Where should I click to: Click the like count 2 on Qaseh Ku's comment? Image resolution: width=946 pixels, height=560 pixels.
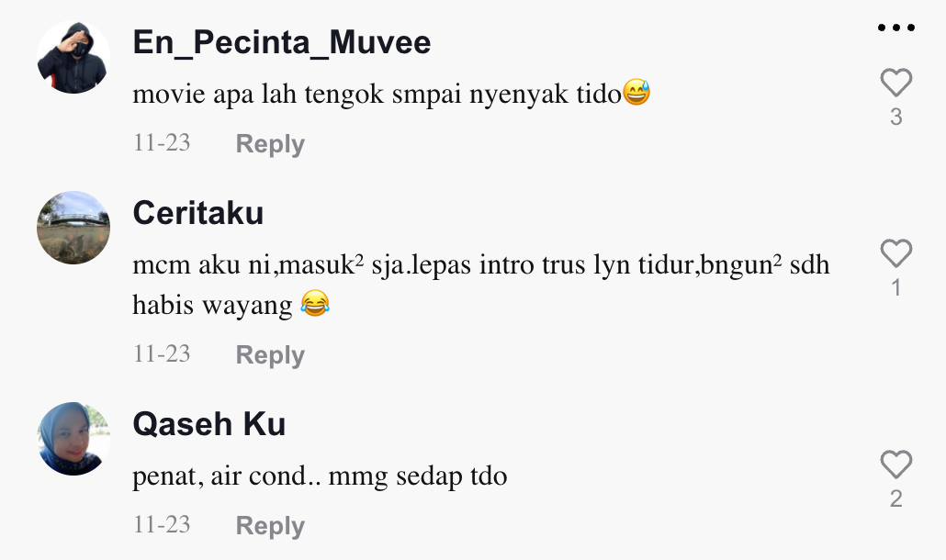[x=895, y=499]
